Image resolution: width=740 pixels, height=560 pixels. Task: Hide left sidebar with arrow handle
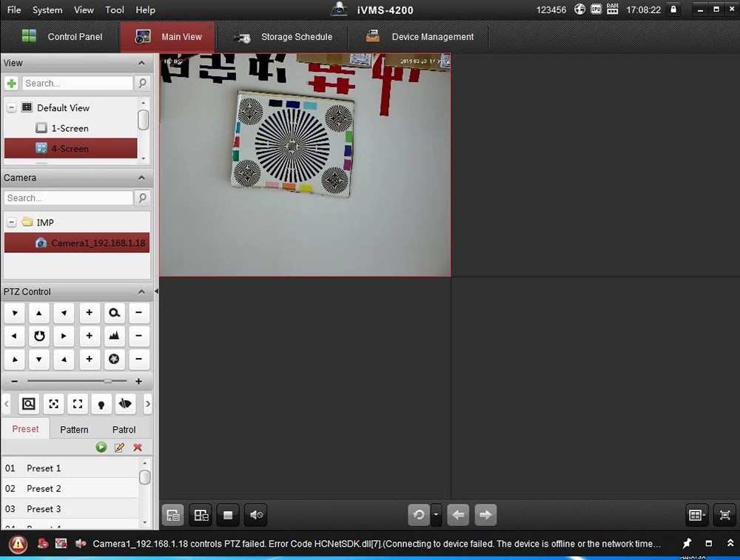tap(156, 291)
